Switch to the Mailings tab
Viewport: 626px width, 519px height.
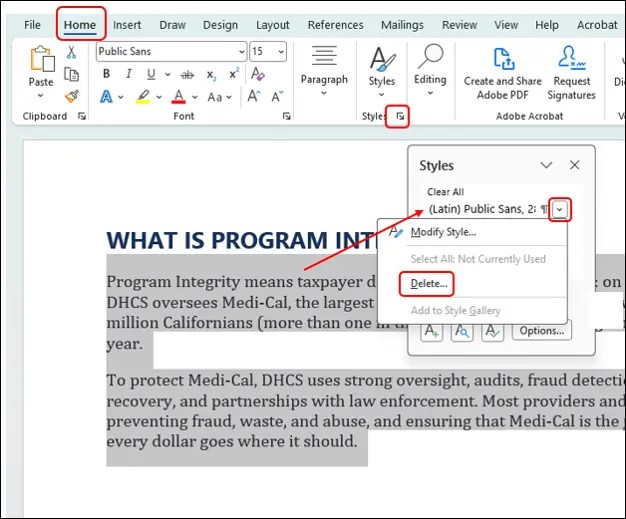click(x=402, y=25)
